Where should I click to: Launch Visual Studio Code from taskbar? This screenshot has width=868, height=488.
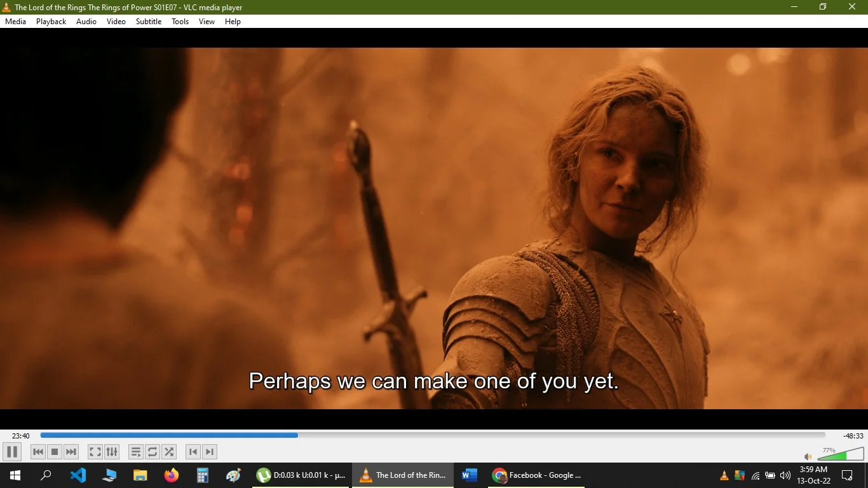click(78, 475)
